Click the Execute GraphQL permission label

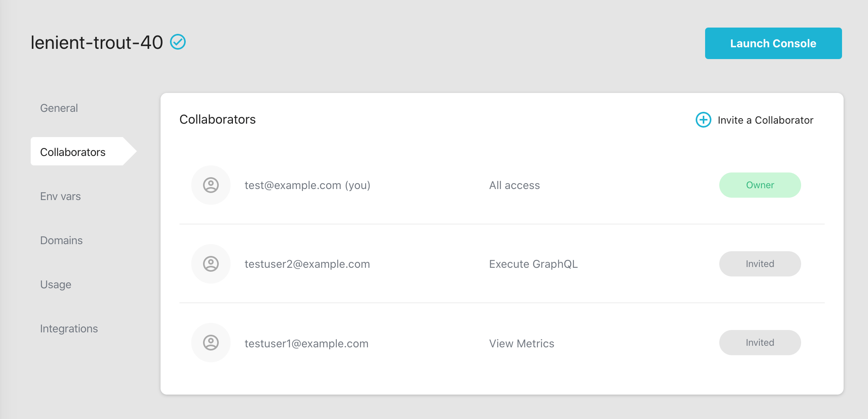tap(533, 264)
